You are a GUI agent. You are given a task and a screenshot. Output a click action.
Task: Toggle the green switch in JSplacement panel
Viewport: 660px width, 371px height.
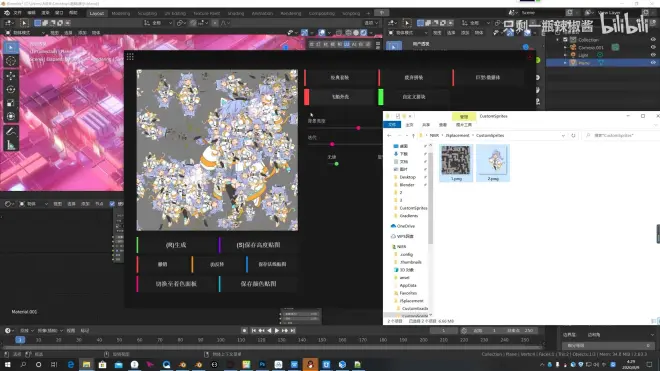coord(335,164)
